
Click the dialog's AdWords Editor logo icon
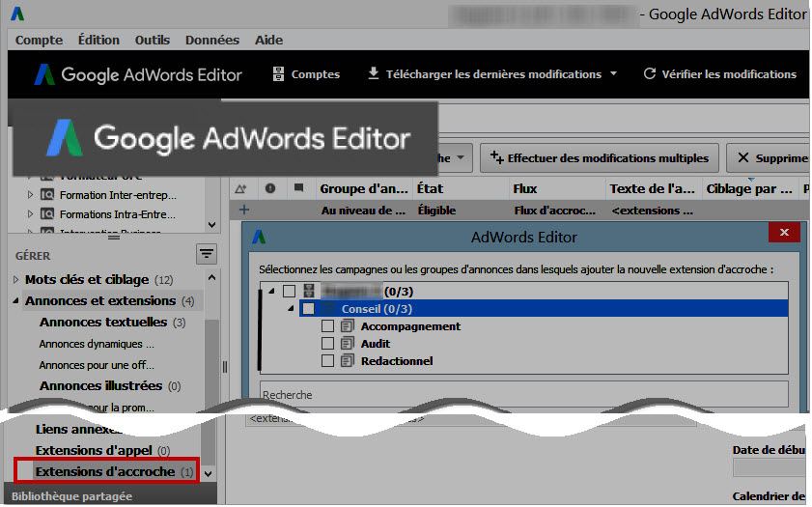(x=259, y=238)
